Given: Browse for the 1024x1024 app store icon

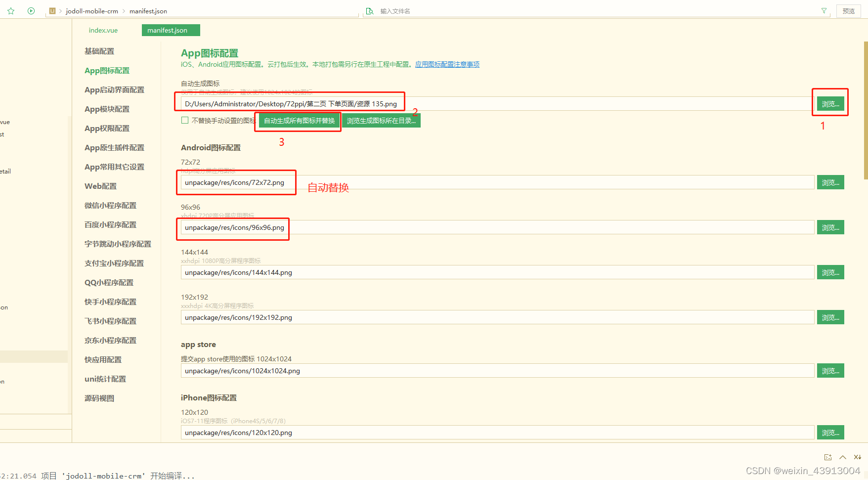Looking at the screenshot, I should [830, 371].
